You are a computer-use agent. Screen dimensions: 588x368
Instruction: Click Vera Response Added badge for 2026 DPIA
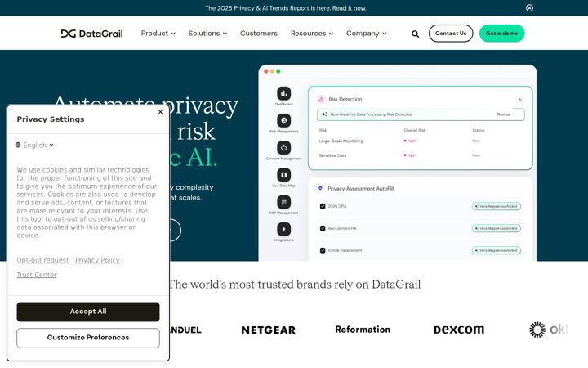(x=497, y=206)
